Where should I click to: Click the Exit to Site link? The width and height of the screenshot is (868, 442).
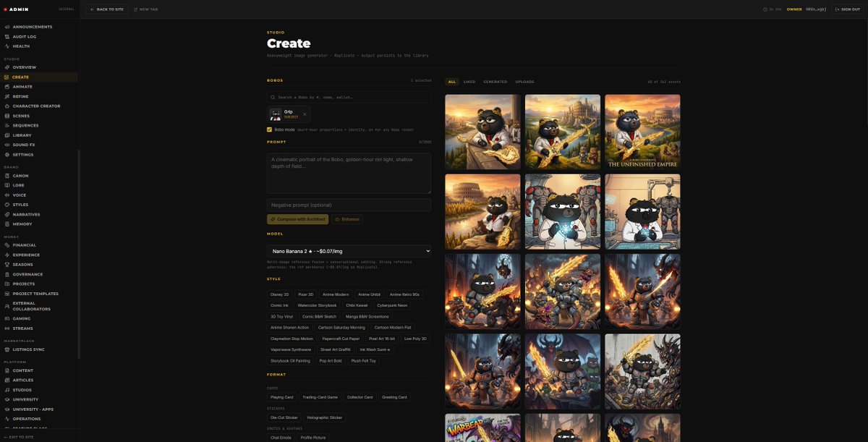tap(20, 438)
